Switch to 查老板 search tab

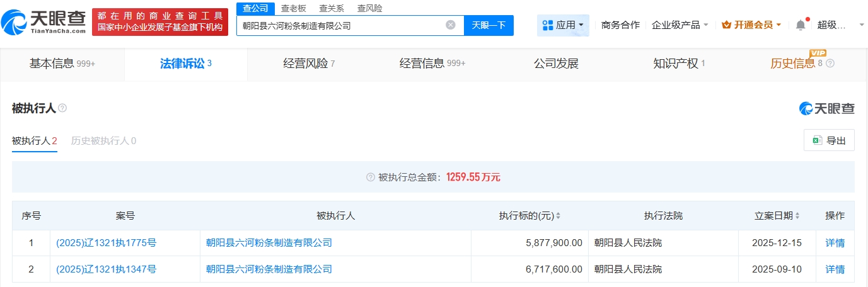click(x=293, y=8)
